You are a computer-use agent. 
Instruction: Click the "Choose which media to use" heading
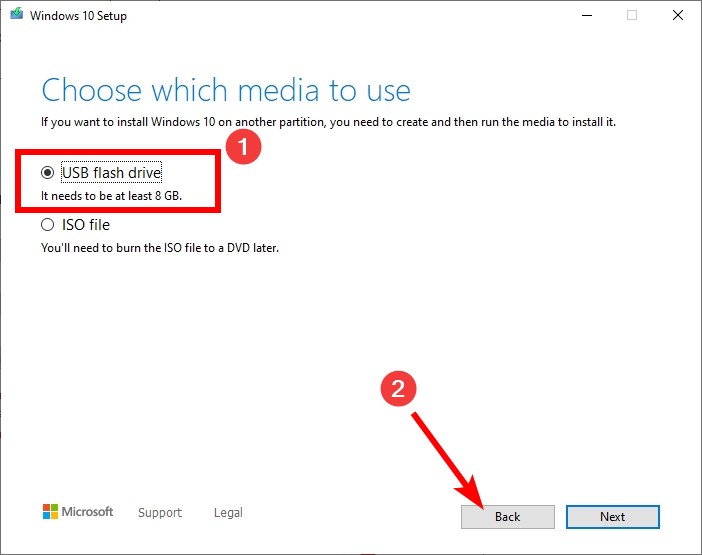pos(226,90)
